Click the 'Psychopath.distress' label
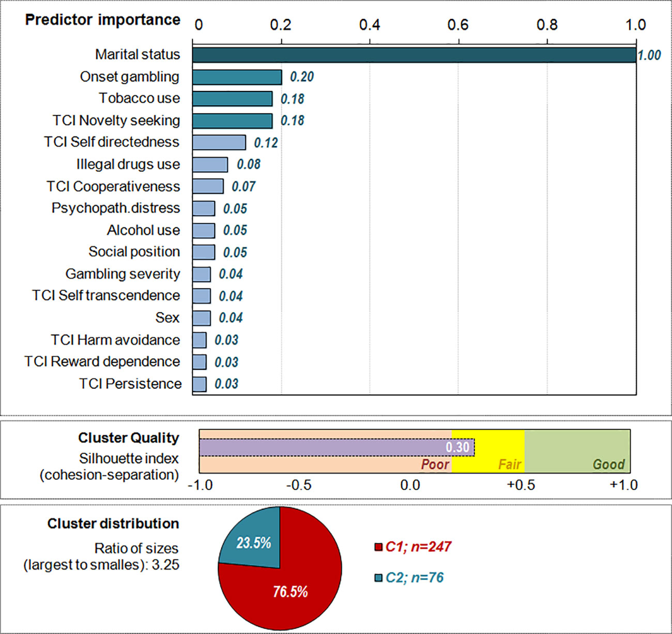This screenshot has width=672, height=634. (x=116, y=208)
